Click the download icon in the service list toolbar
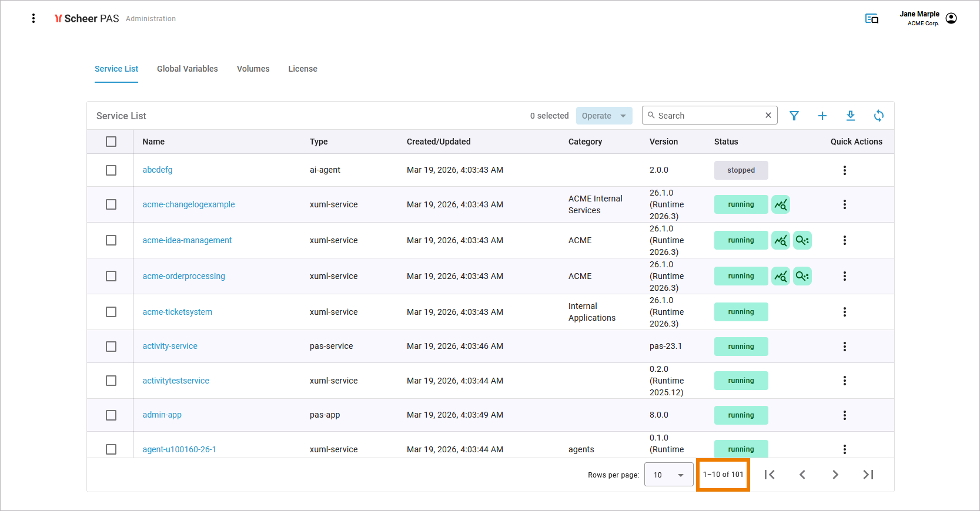980x511 pixels. (850, 116)
